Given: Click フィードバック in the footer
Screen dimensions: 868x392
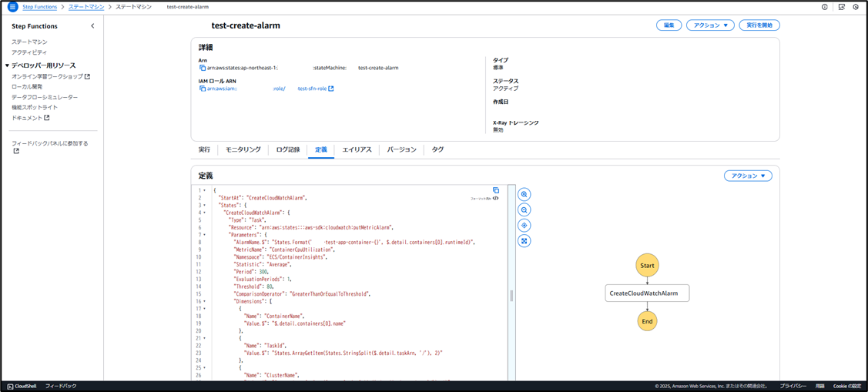Looking at the screenshot, I should coord(61,386).
